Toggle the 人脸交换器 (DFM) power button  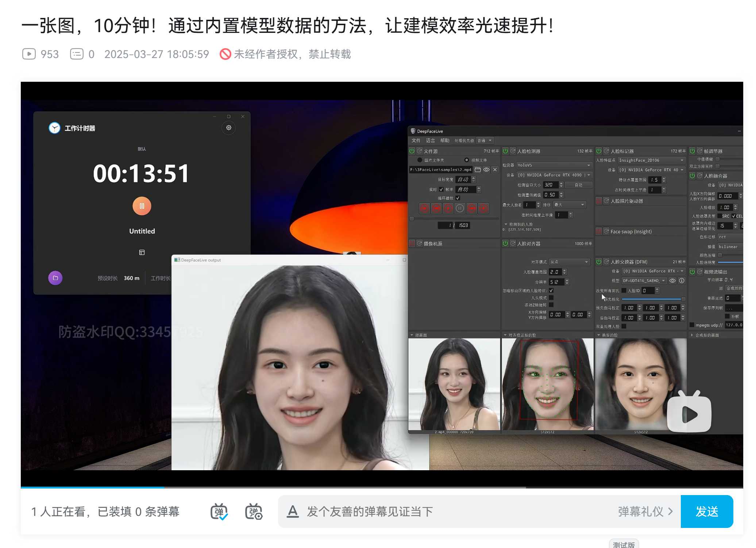tap(599, 262)
